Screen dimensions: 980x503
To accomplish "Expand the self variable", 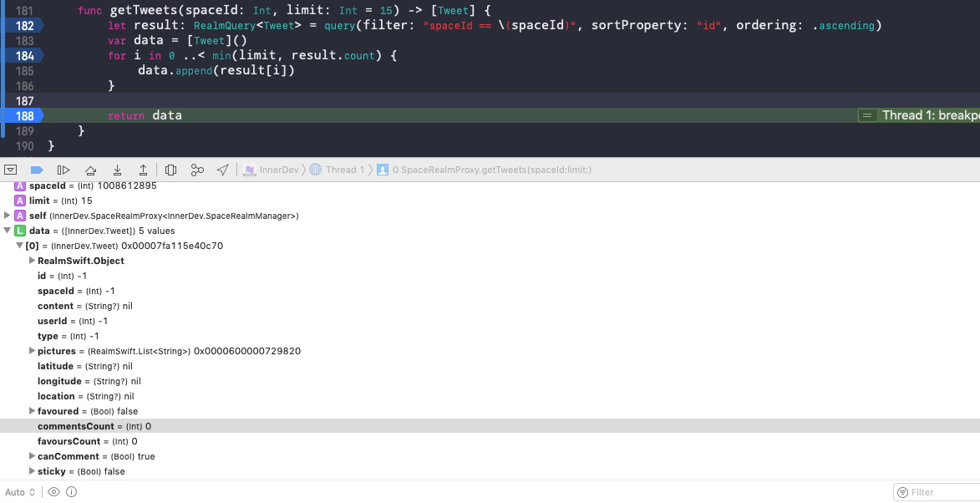I will (x=8, y=216).
